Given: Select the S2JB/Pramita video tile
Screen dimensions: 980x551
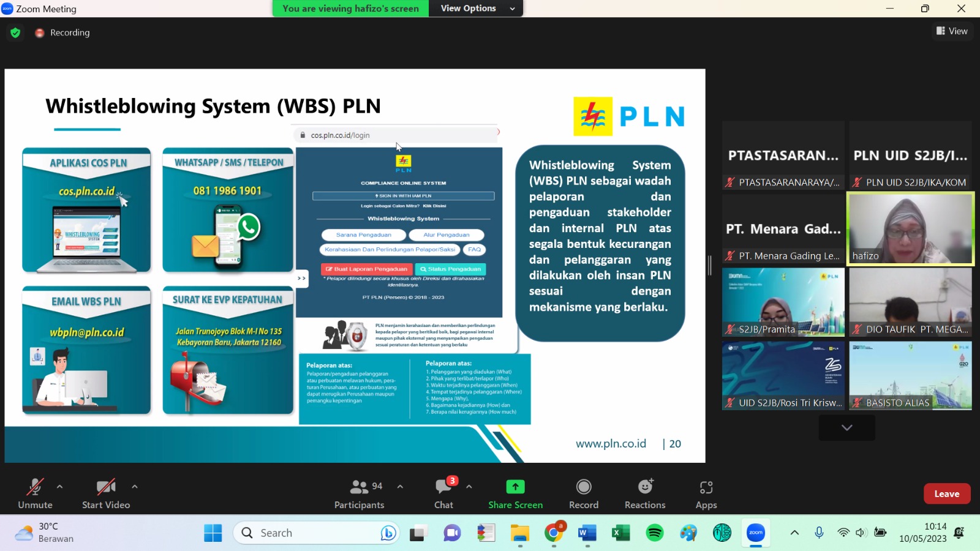Looking at the screenshot, I should (x=783, y=302).
